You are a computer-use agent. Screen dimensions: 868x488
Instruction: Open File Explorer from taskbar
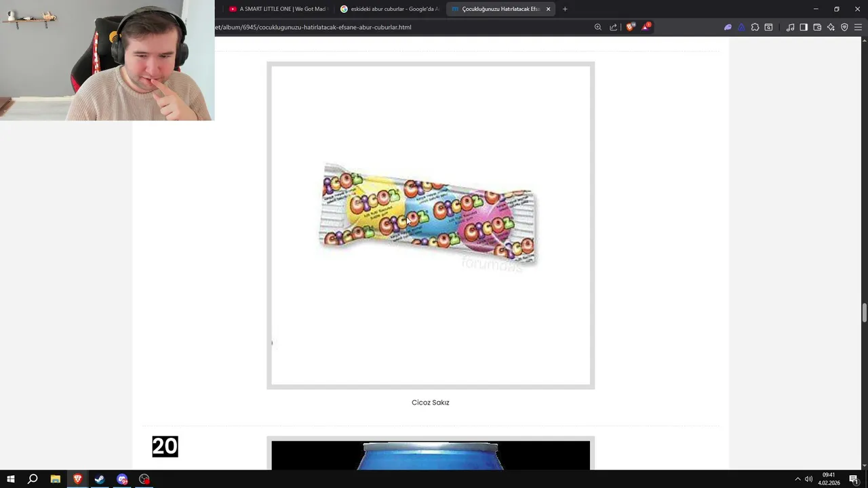pyautogui.click(x=55, y=479)
